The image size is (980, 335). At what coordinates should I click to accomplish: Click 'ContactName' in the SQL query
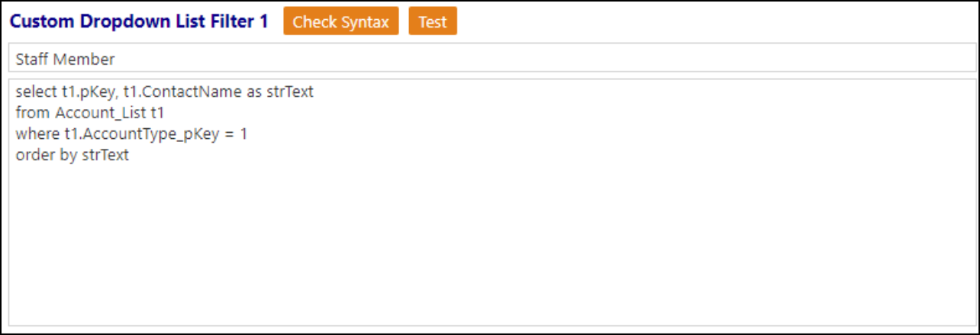pyautogui.click(x=192, y=92)
